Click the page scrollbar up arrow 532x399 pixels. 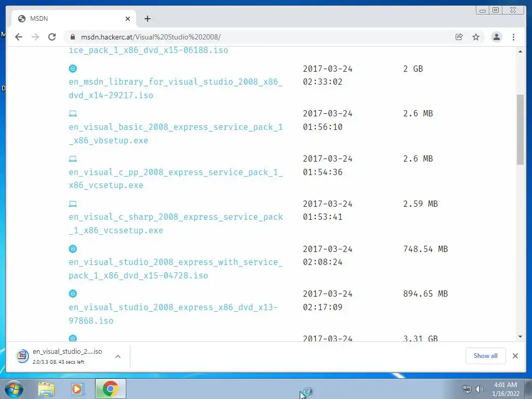pos(520,51)
